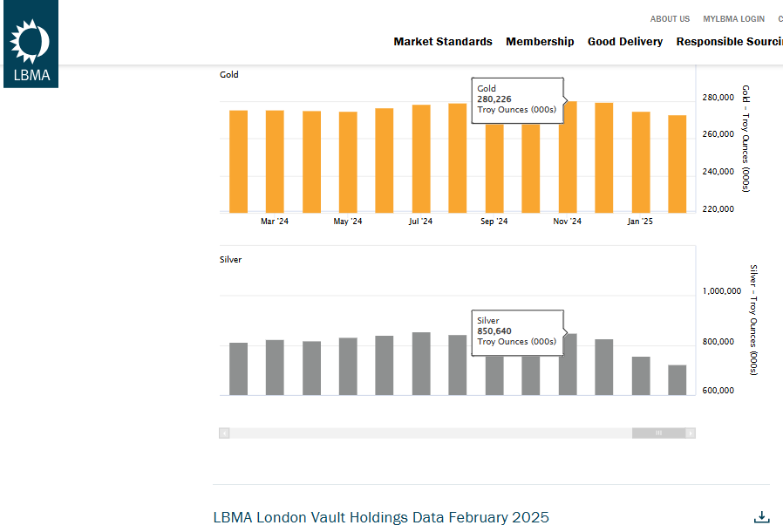Click the Gold tooltip showing 280,226
Viewport: 783px width, 532px height.
(x=517, y=100)
